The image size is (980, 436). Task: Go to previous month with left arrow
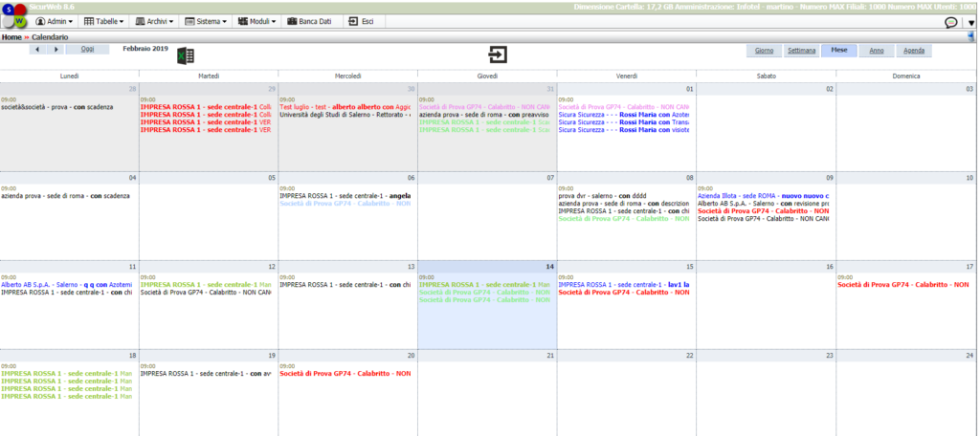tap(38, 50)
